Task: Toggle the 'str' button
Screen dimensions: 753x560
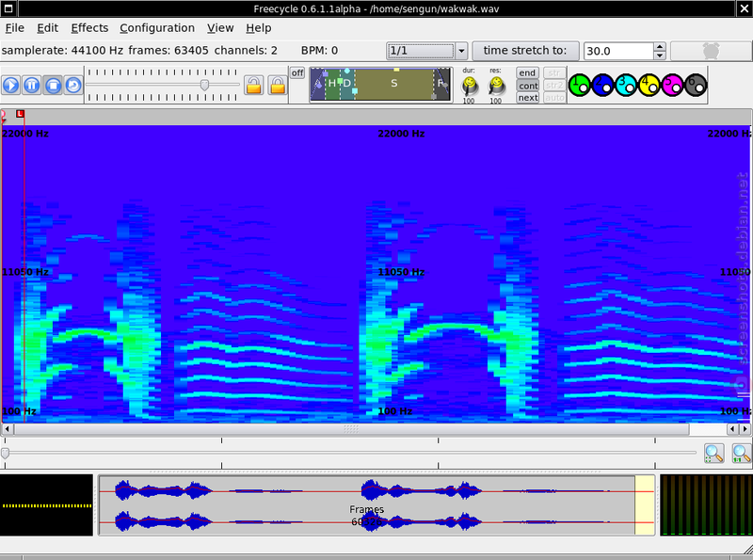Action: tap(554, 73)
